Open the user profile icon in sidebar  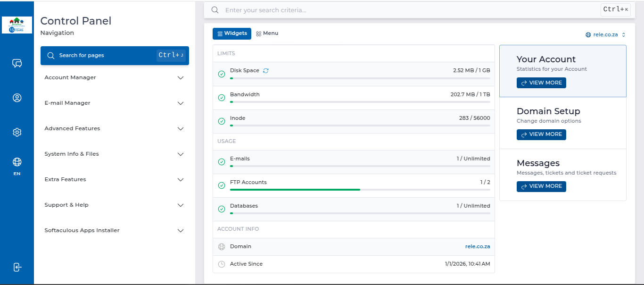coord(17,98)
